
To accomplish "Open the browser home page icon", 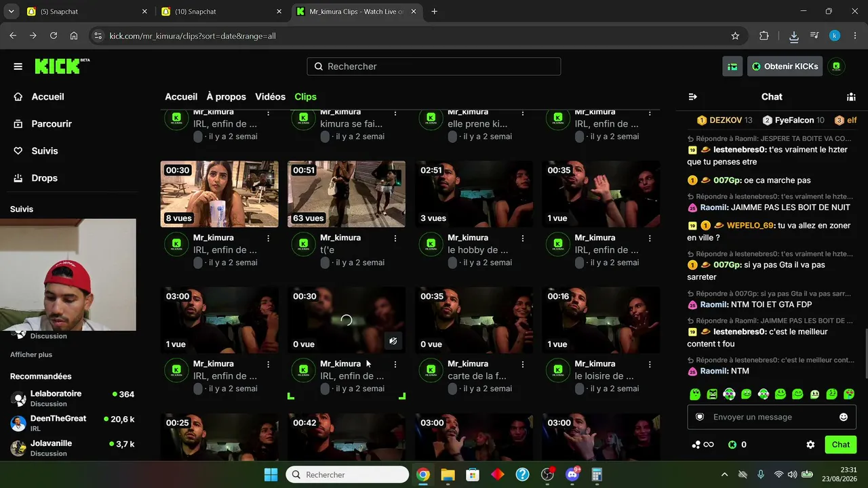I will tap(74, 36).
